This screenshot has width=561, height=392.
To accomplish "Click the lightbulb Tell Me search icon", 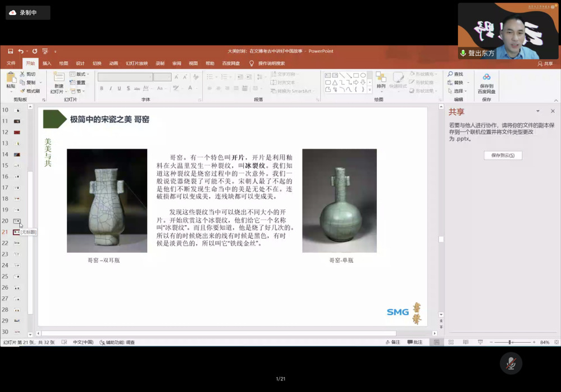I will 252,63.
